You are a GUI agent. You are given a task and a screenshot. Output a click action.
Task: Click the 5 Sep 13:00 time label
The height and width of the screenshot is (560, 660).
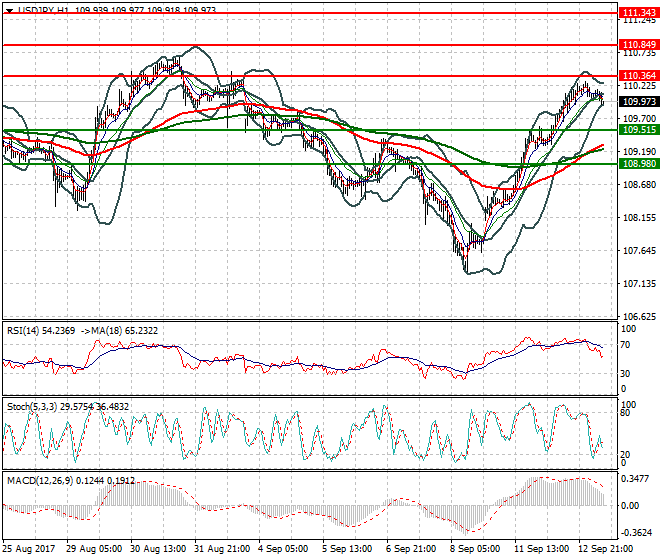(347, 549)
